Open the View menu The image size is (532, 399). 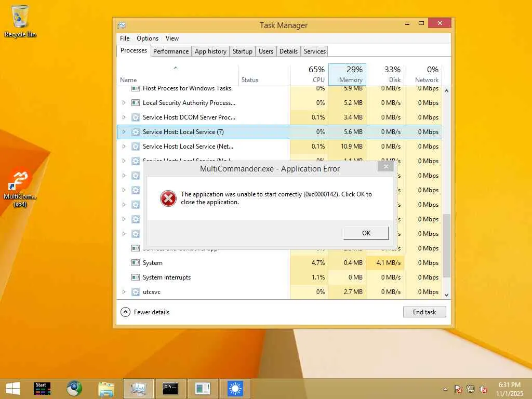[172, 38]
